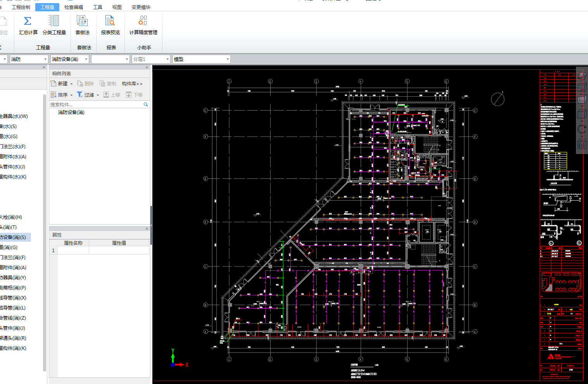Click the component search magnifier icon
The image size is (588, 384).
coord(146,104)
